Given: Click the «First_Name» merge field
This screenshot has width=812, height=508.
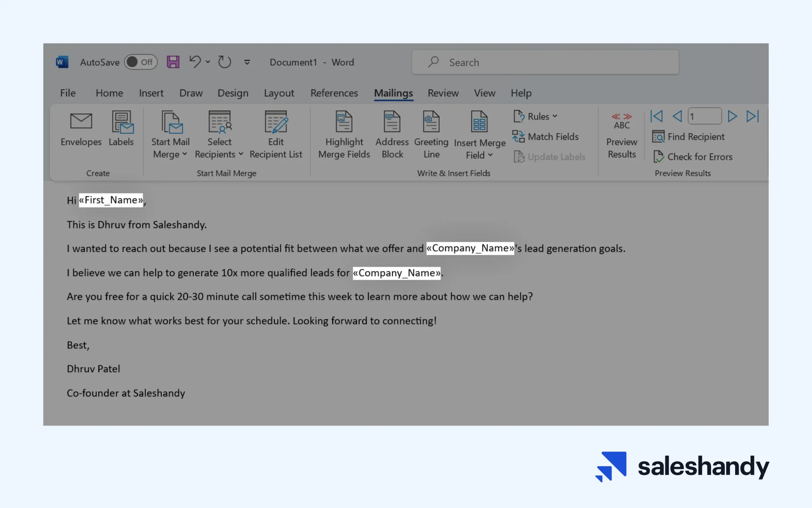Looking at the screenshot, I should point(111,200).
